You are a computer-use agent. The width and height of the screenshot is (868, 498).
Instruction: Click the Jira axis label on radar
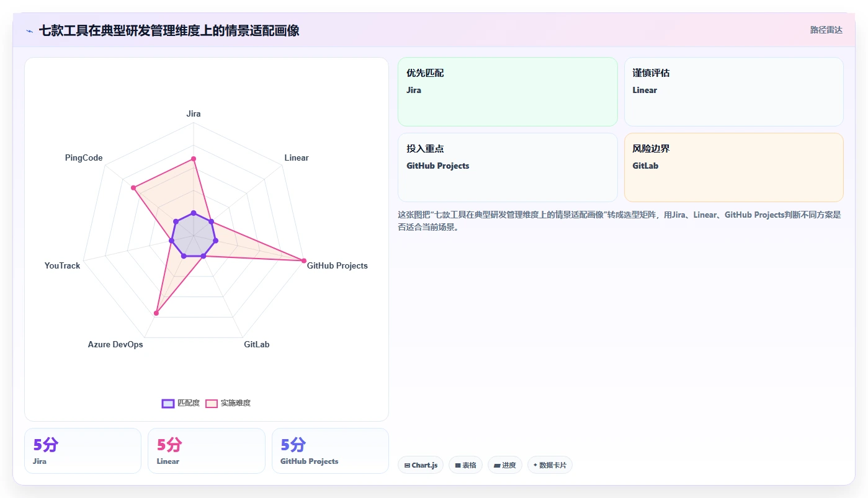click(194, 114)
